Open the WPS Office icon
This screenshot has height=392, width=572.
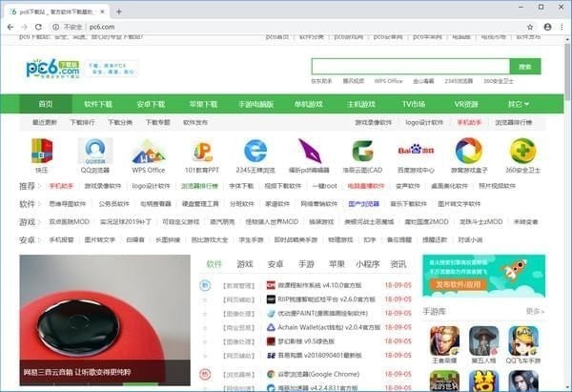point(149,151)
